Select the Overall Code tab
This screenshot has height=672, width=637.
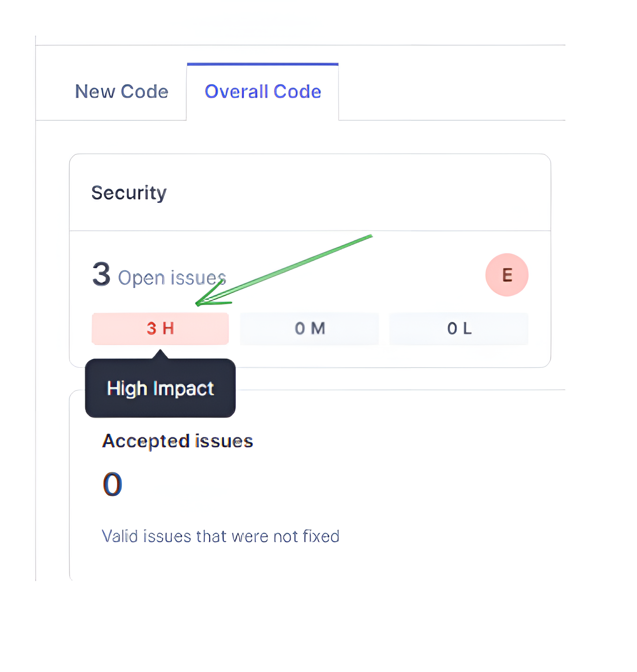[x=262, y=92]
